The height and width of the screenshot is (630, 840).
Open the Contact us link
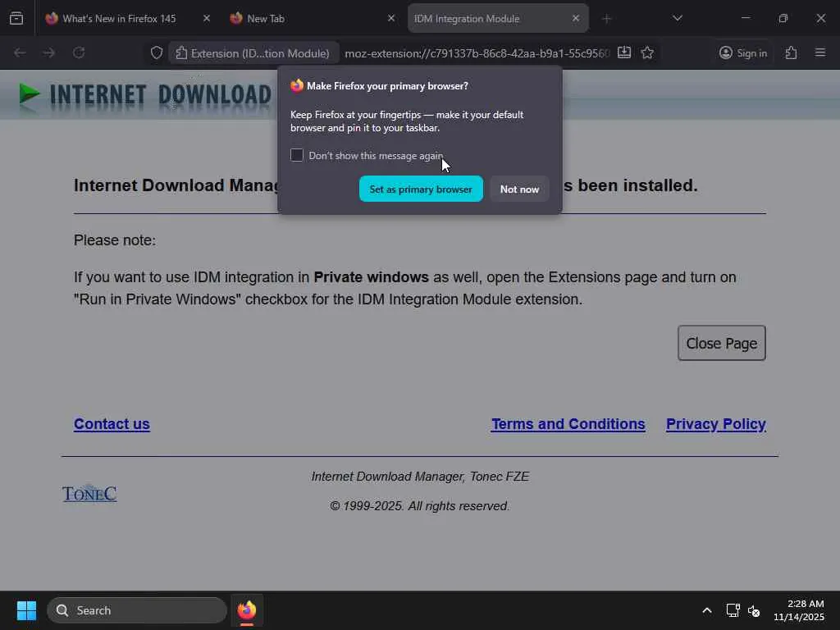pos(112,424)
